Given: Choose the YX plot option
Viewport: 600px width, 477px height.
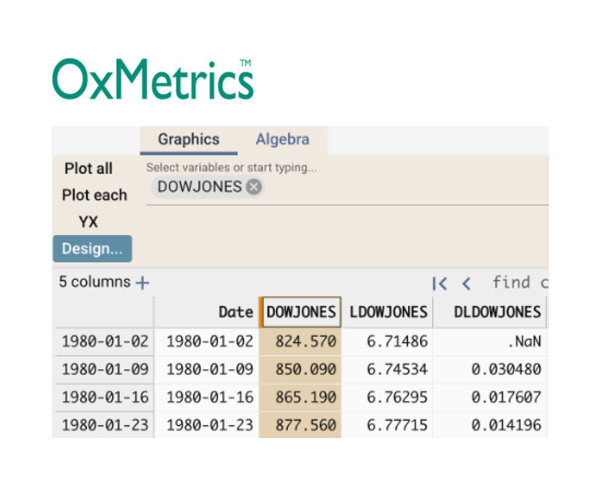Looking at the screenshot, I should click(x=88, y=222).
